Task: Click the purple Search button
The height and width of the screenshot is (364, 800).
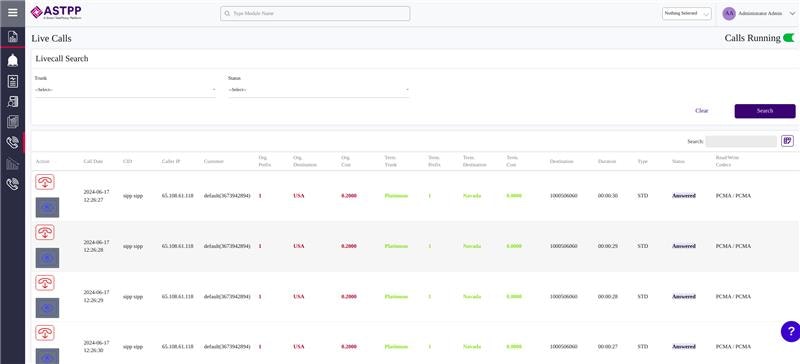Action: point(765,111)
